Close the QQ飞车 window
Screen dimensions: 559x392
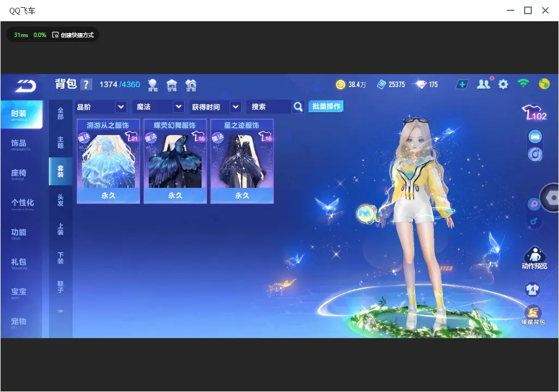pyautogui.click(x=545, y=11)
